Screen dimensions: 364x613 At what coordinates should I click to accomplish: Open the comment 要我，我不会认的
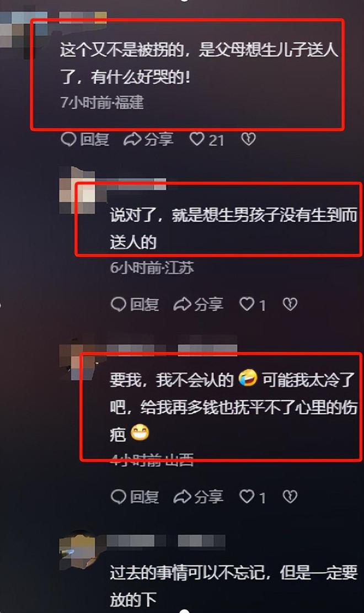pyautogui.click(x=233, y=407)
